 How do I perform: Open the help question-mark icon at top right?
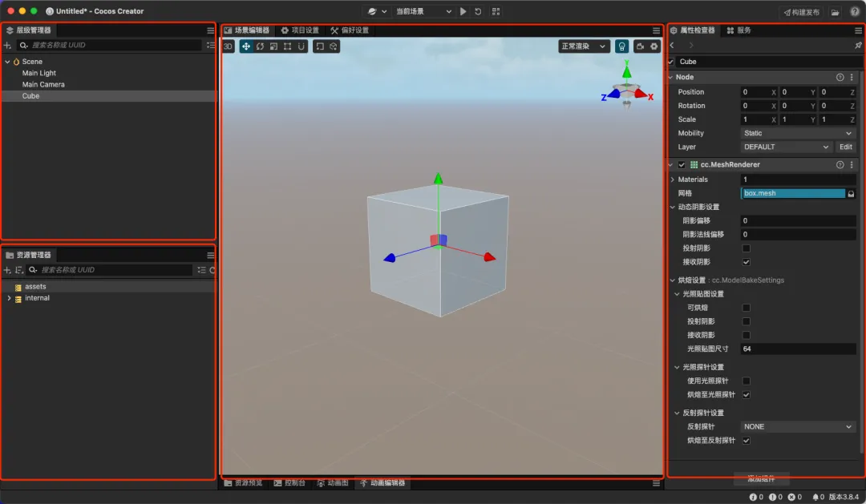855,11
